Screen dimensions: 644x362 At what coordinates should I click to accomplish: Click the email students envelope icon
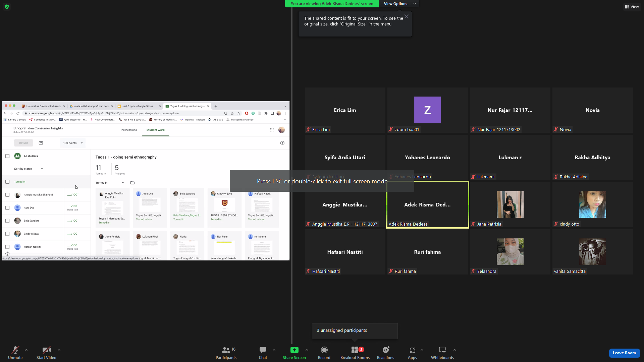41,143
